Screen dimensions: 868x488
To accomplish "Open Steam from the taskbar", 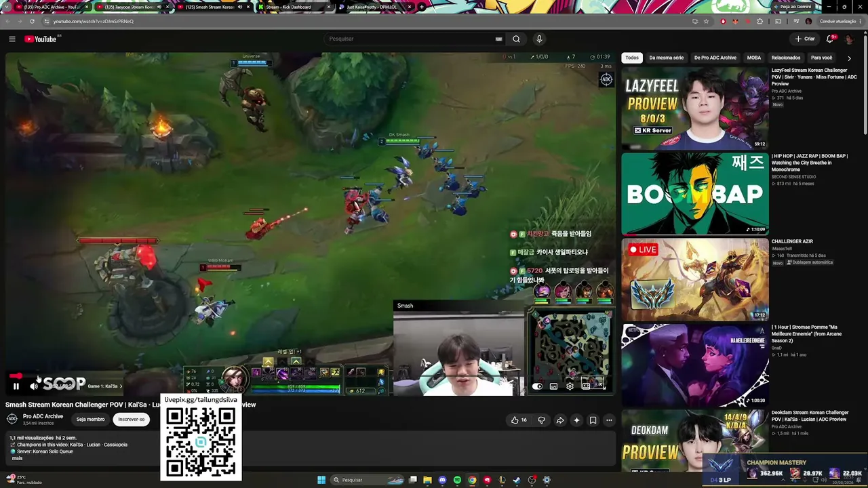I will click(517, 480).
